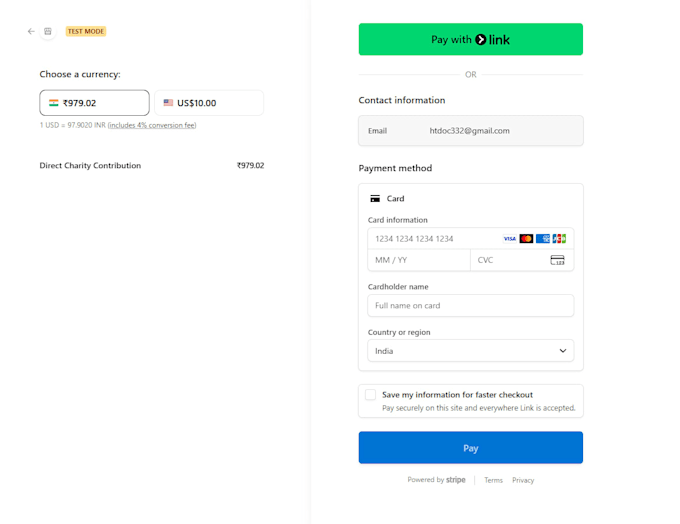Click the JCB card brand icon
The height and width of the screenshot is (524, 680).
[x=559, y=239]
